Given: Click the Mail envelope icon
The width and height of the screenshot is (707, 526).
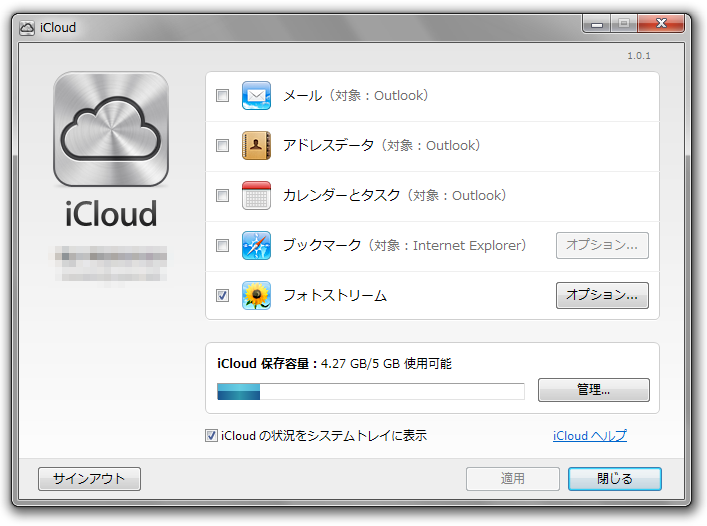Looking at the screenshot, I should [257, 96].
